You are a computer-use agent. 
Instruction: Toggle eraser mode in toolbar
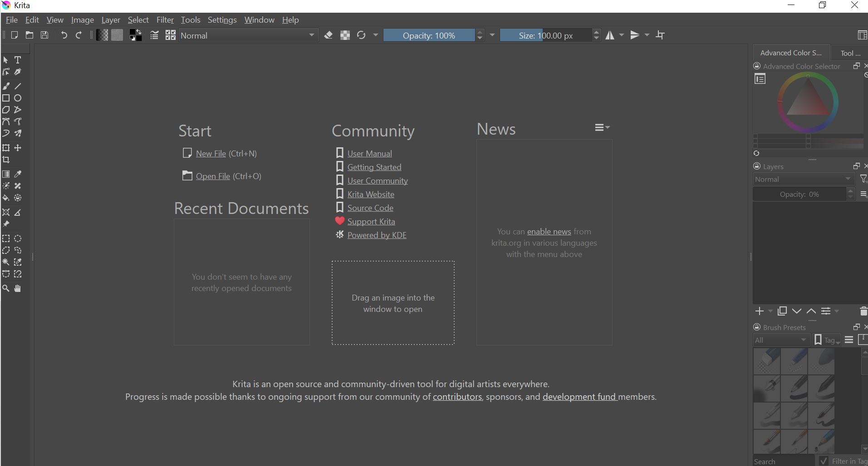click(329, 35)
